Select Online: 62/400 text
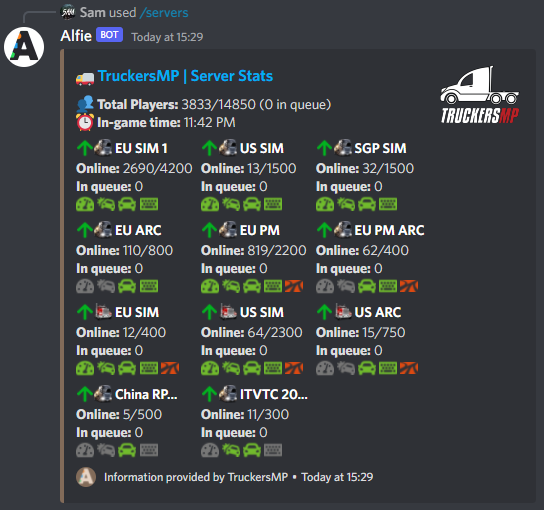Screen dimensions: 544x510 pos(362,250)
